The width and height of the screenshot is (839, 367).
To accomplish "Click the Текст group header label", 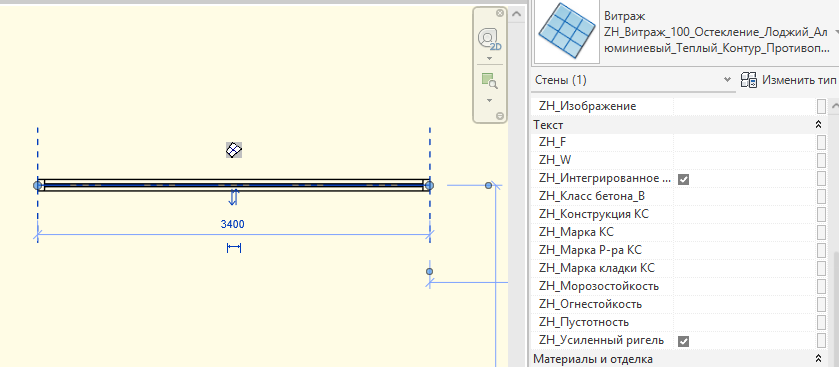I will 548,125.
